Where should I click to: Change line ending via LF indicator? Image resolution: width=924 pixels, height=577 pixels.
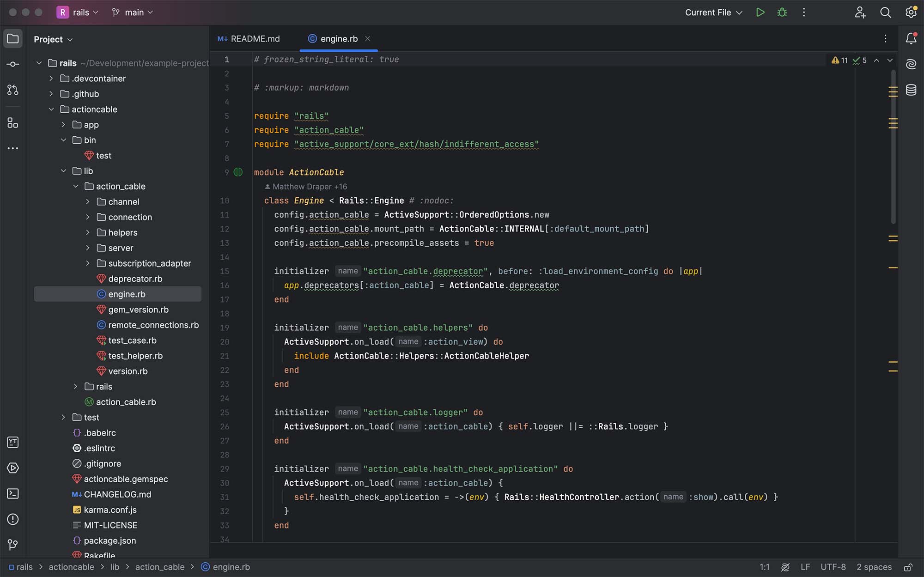point(806,567)
